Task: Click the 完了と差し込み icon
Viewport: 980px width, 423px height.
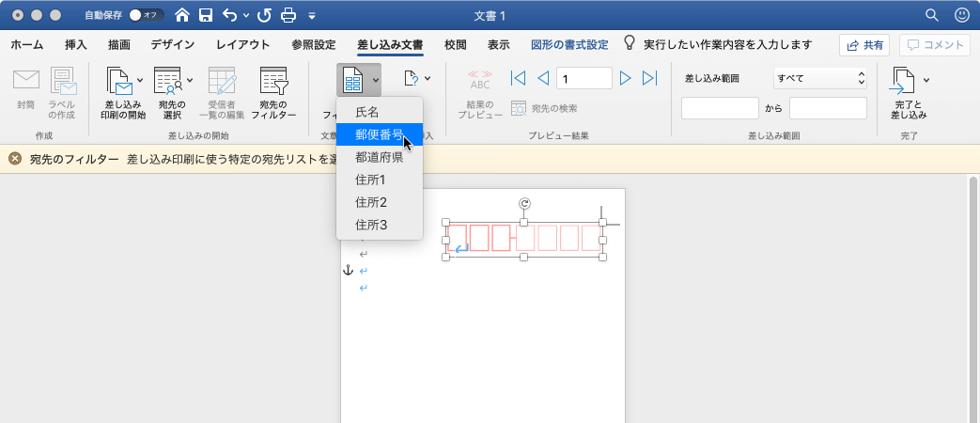Action: pos(903,81)
